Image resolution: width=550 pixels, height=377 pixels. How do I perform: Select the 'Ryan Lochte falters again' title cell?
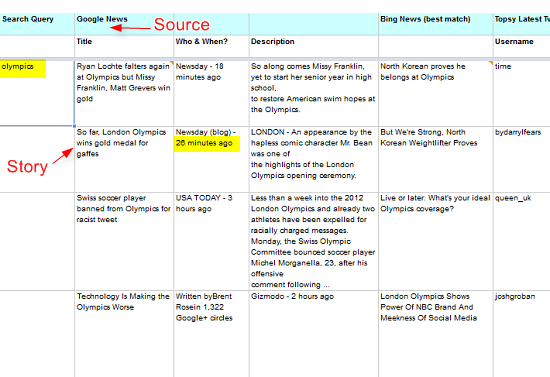pyautogui.click(x=124, y=93)
